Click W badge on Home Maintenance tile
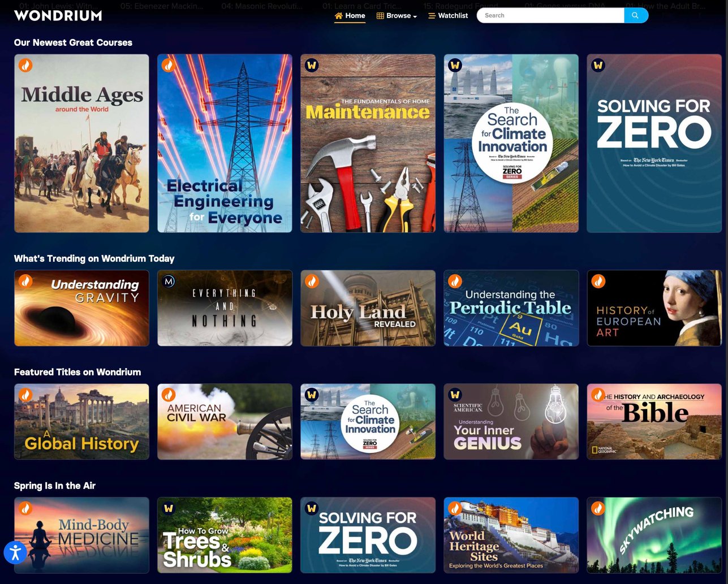 (x=312, y=66)
